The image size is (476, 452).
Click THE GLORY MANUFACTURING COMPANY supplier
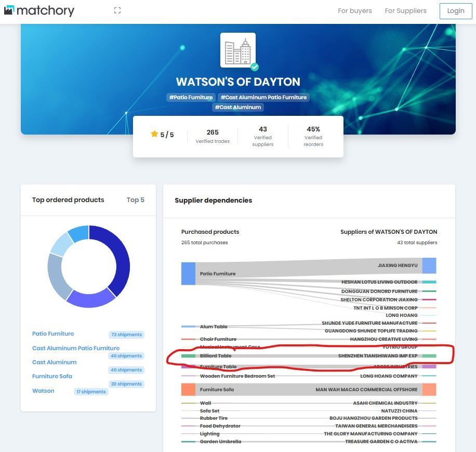pyautogui.click(x=371, y=434)
